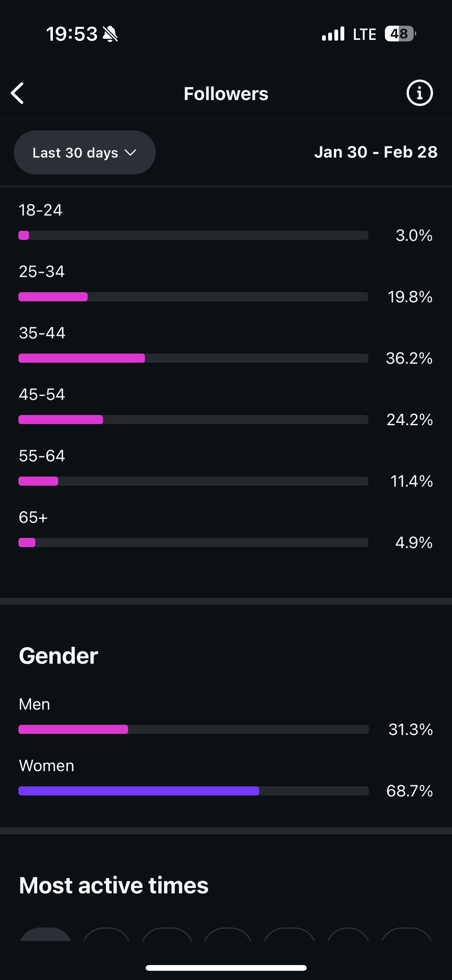The width and height of the screenshot is (452, 980).
Task: Tap the LTE network label
Action: click(364, 35)
